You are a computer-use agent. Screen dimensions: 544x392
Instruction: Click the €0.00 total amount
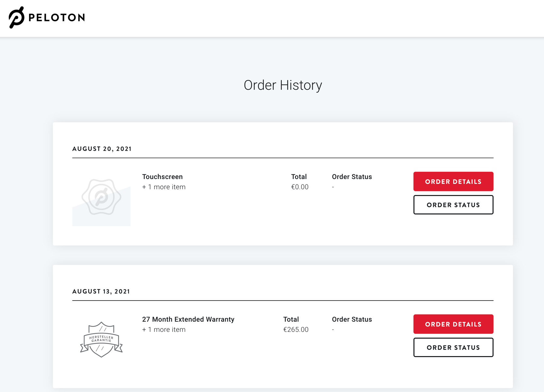pyautogui.click(x=299, y=187)
